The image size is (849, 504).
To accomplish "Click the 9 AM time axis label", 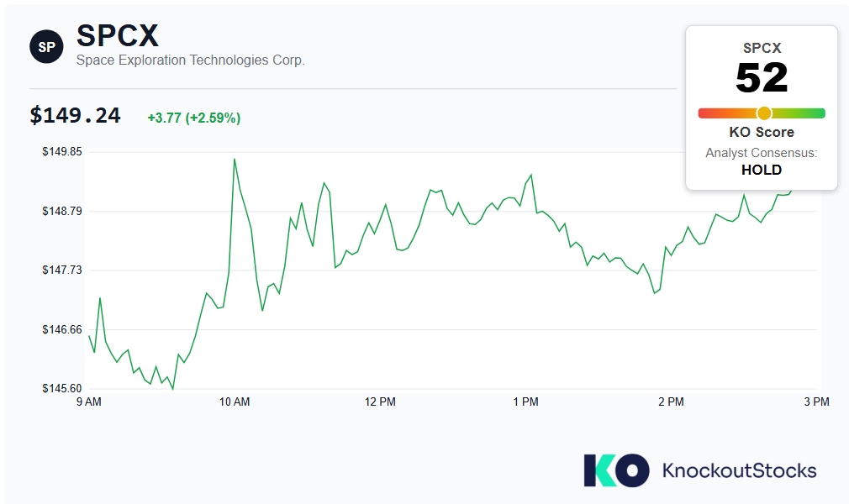I will point(89,402).
